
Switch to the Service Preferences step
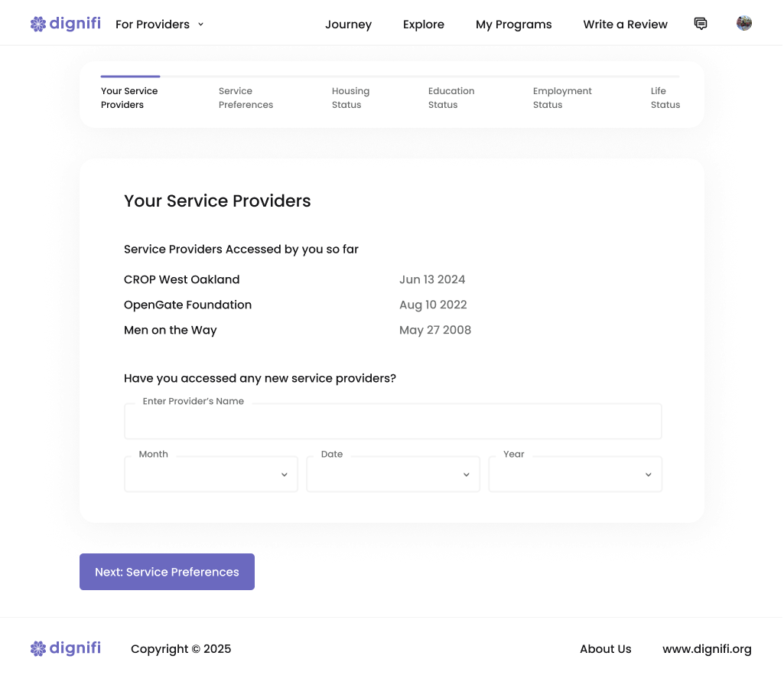(x=246, y=97)
